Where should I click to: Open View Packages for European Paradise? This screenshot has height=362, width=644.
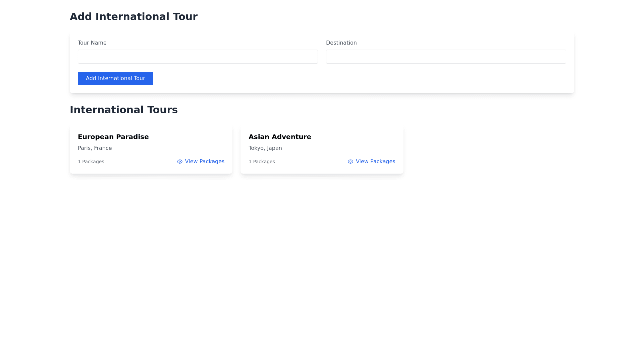[x=204, y=162]
